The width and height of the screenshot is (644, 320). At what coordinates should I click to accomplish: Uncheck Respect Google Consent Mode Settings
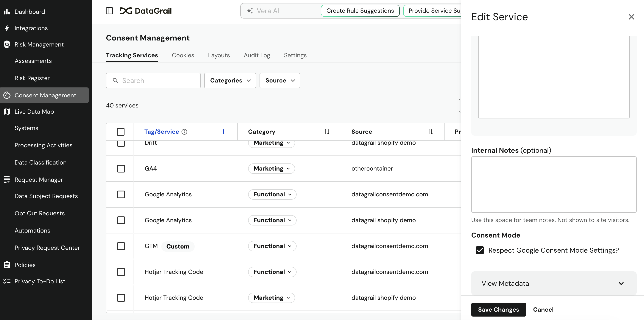coord(480,250)
